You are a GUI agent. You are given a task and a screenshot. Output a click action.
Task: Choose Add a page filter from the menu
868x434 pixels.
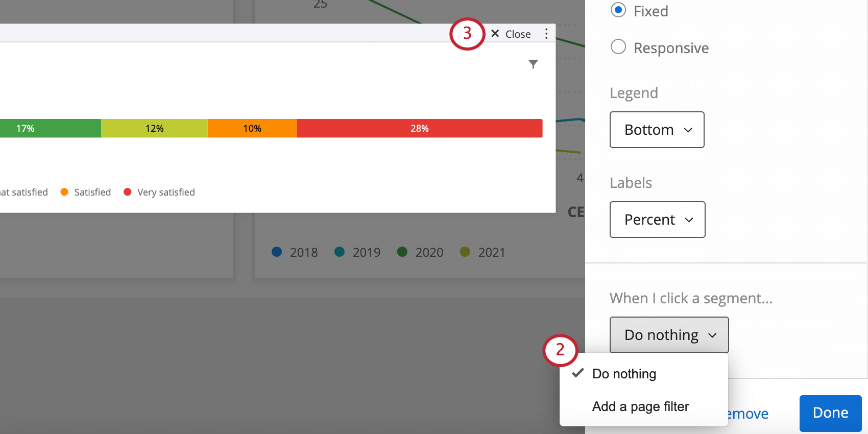click(x=641, y=406)
